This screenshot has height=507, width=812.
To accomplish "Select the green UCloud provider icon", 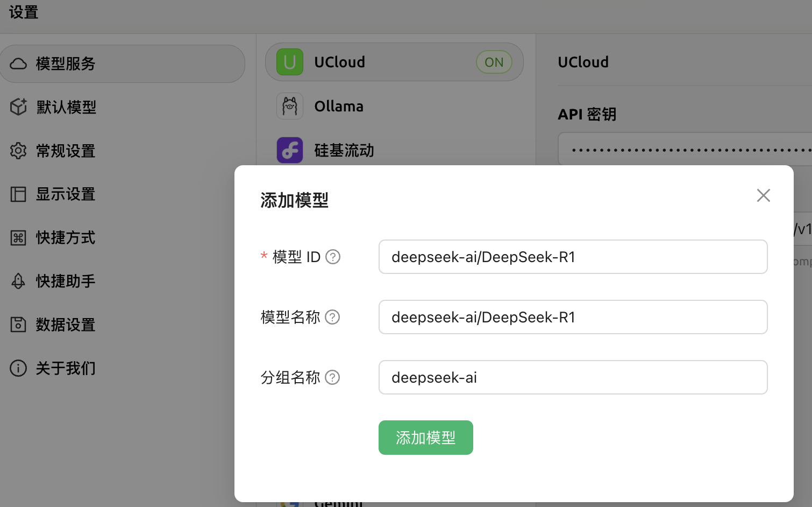I will click(x=290, y=62).
